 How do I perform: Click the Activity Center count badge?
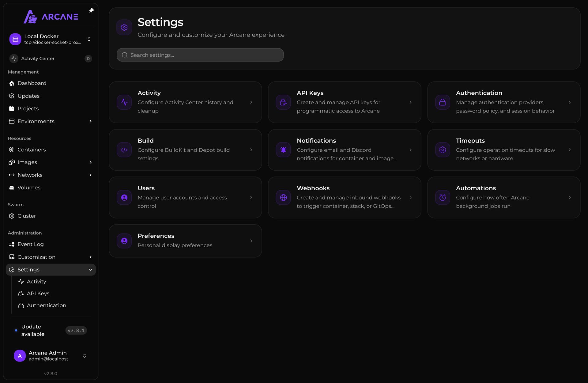[x=88, y=59]
